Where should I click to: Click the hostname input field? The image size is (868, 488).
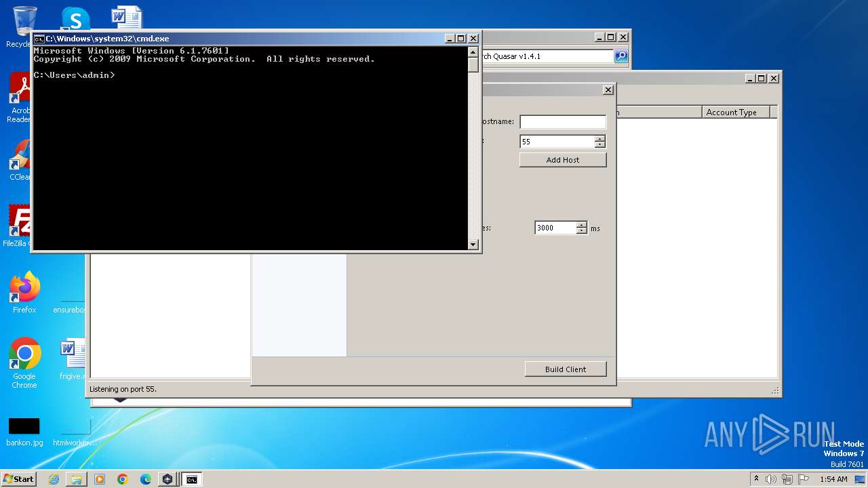[563, 122]
